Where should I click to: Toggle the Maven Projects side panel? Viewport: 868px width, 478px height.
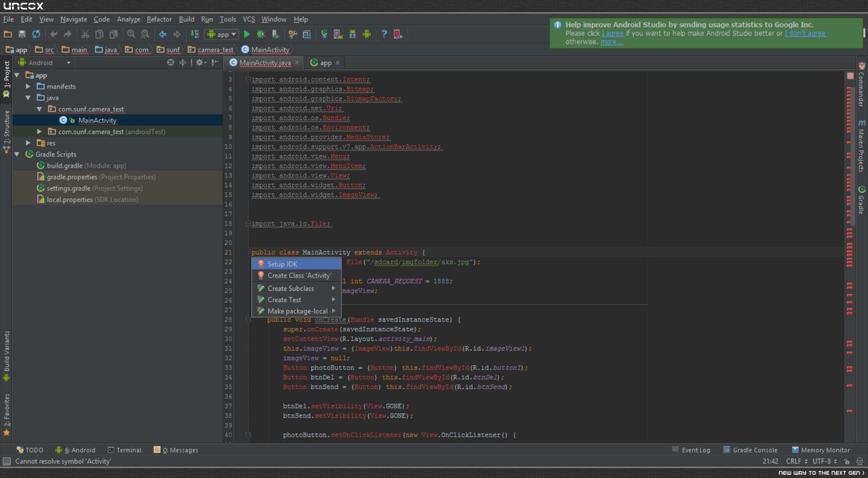click(x=862, y=146)
